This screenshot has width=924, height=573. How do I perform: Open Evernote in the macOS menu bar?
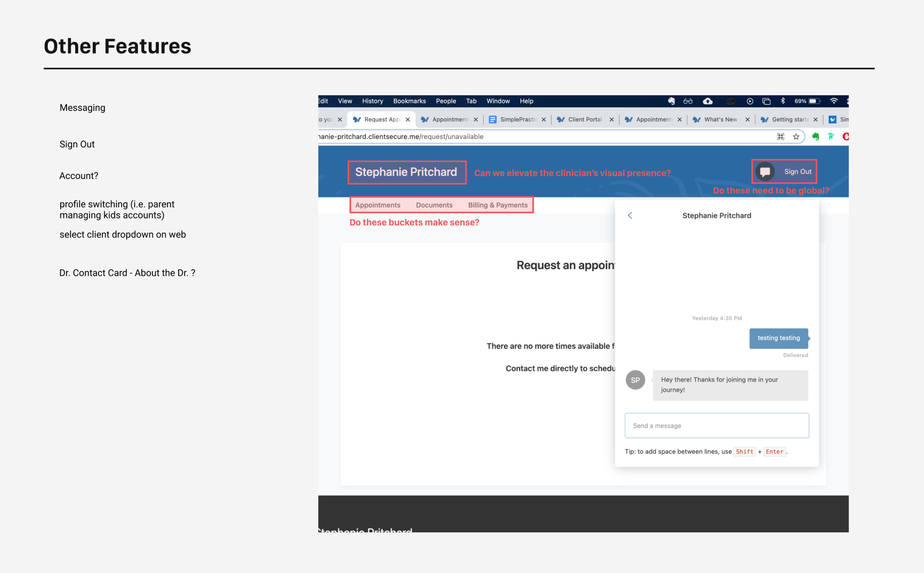(671, 101)
